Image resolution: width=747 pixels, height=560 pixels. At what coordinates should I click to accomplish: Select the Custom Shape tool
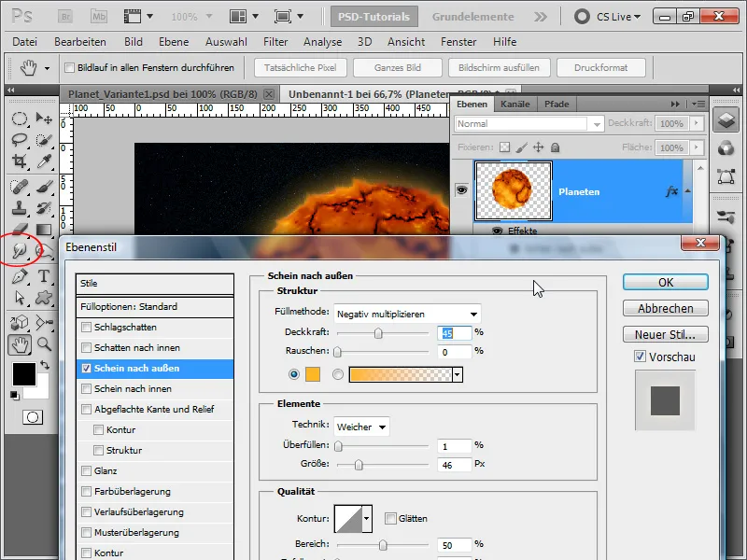(44, 298)
